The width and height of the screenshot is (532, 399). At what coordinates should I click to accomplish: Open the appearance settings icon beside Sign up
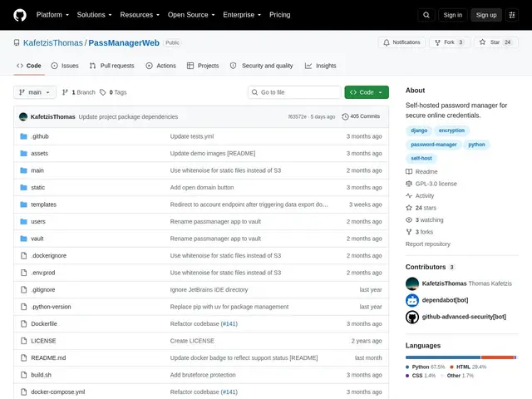(x=512, y=15)
